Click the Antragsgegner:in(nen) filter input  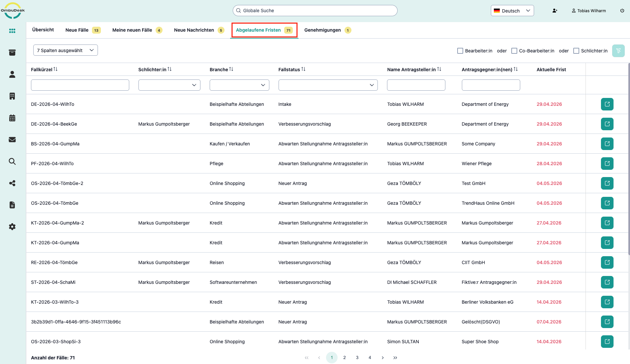click(x=491, y=85)
